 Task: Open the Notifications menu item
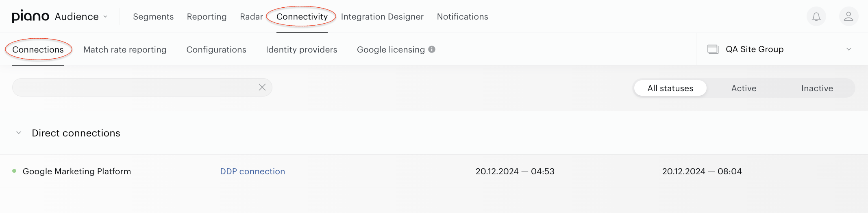[x=463, y=17]
